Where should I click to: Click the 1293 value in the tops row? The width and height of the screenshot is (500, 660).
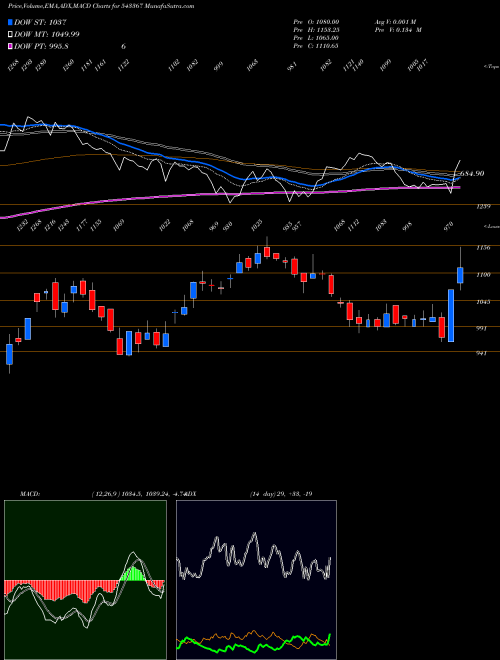(27, 65)
